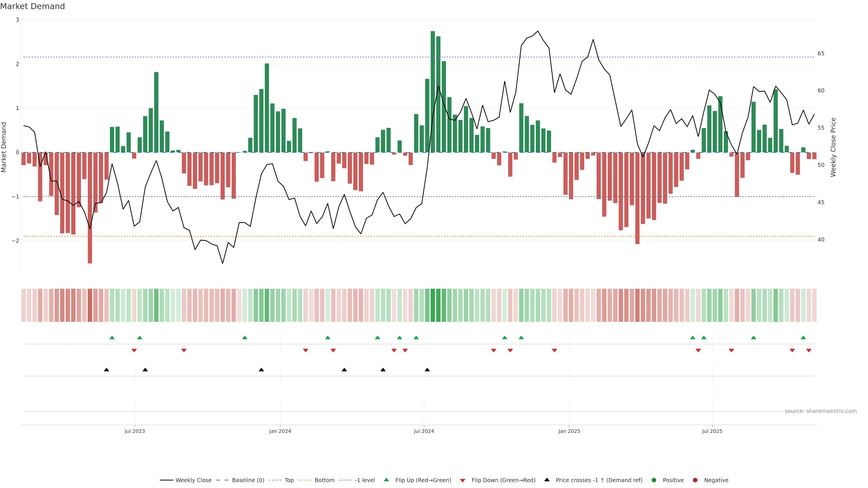Click the green Positive legend circle
The width and height of the screenshot is (868, 488).
pyautogui.click(x=654, y=480)
